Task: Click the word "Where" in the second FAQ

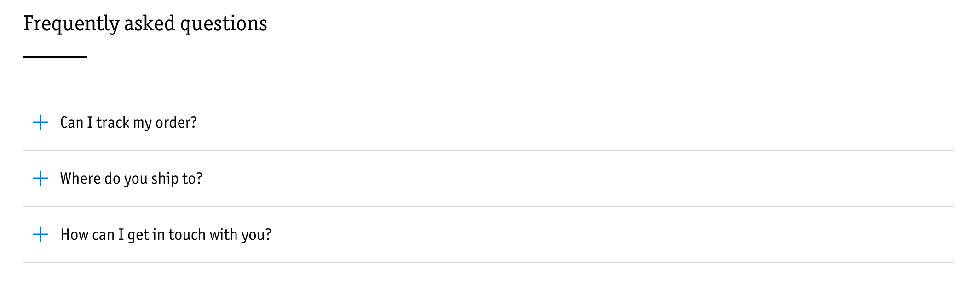Action: (x=80, y=178)
